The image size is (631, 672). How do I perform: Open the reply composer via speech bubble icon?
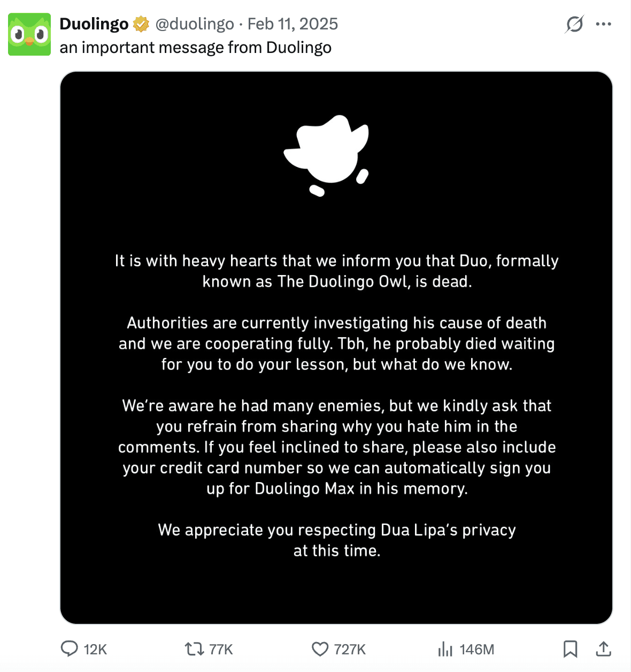point(70,649)
